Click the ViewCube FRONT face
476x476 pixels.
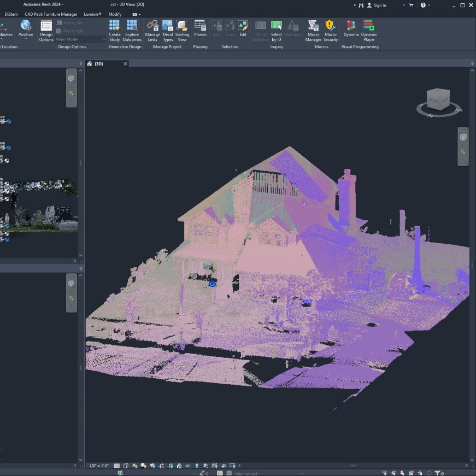tap(433, 100)
